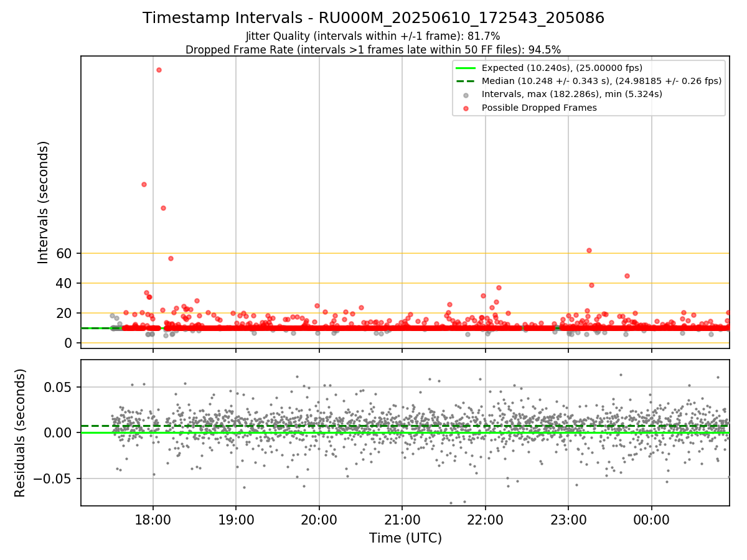Click the legend entry 'Expected (10.240s), (25.00000 fps)'

562,68
